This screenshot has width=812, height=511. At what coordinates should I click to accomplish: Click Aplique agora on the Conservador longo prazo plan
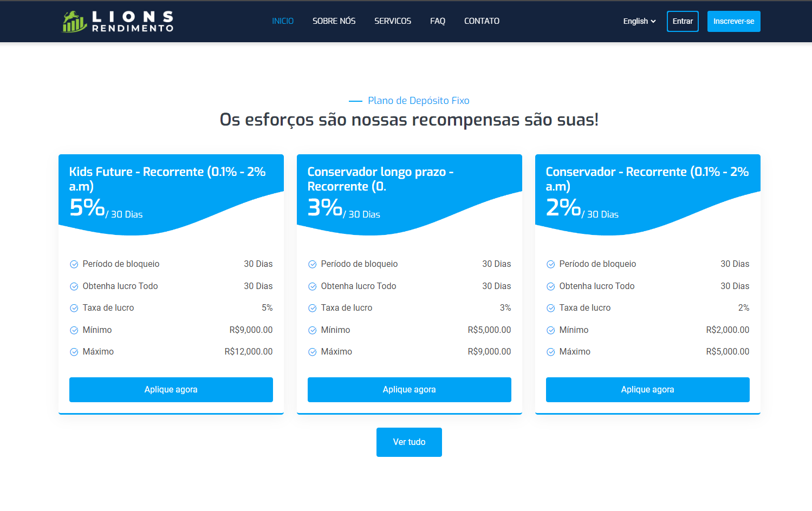[x=409, y=389]
